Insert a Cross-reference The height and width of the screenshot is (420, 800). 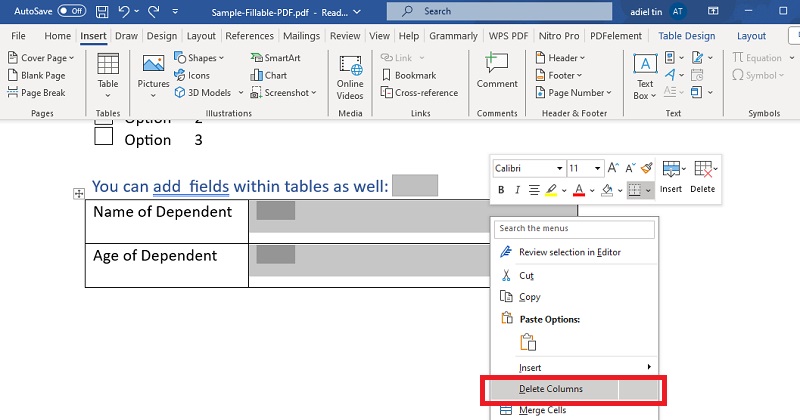point(419,93)
